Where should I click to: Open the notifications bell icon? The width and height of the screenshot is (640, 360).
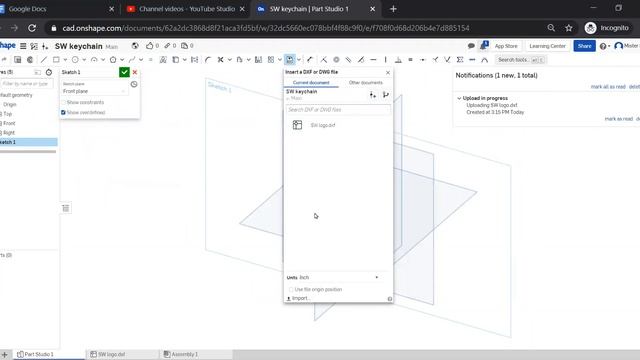coord(484,46)
